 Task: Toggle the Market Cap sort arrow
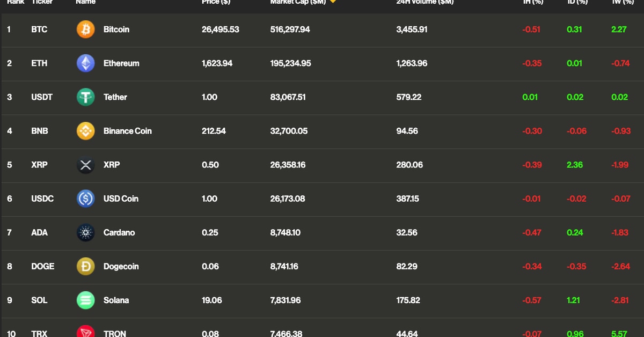point(333,2)
